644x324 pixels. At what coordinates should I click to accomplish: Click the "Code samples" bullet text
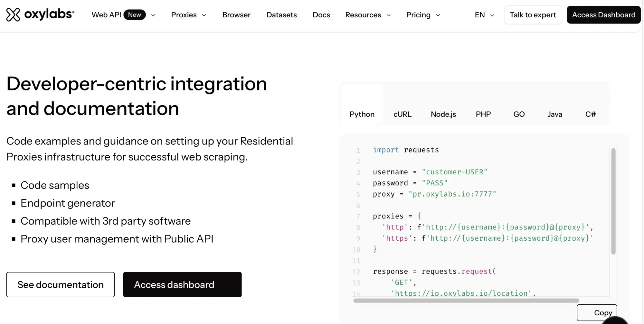pos(55,185)
